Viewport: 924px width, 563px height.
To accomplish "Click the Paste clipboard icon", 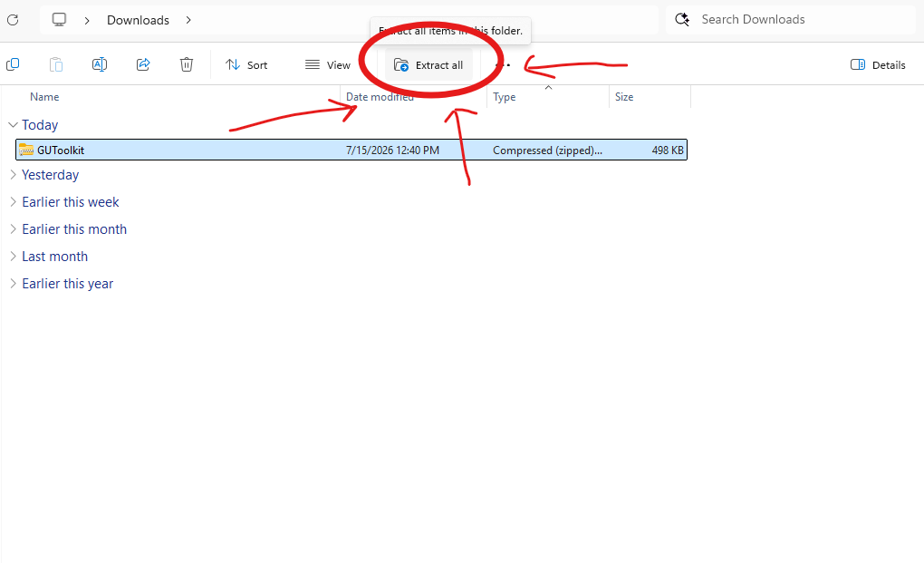I will tap(56, 64).
